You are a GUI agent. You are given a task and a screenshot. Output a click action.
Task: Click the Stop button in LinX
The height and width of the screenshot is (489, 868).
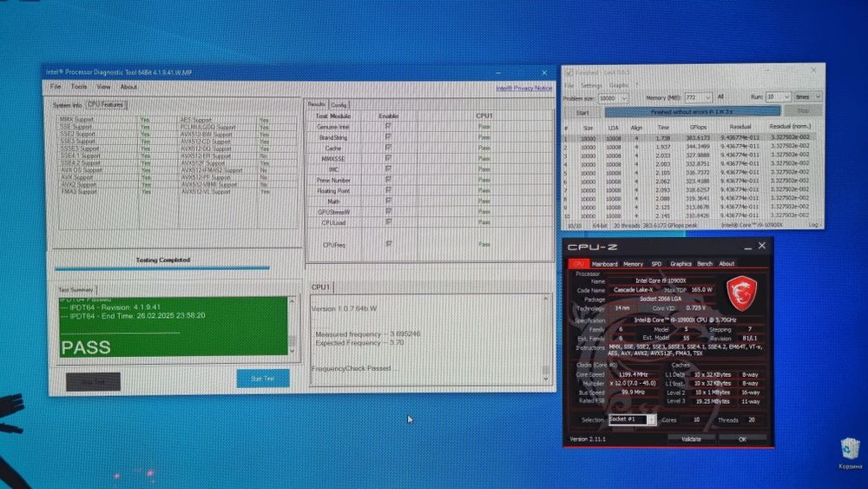pos(802,111)
